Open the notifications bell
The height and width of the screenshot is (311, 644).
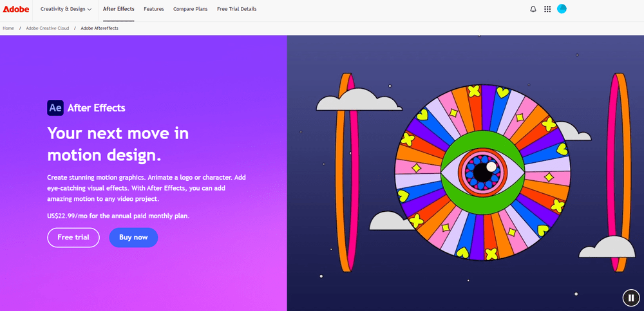[x=533, y=9]
